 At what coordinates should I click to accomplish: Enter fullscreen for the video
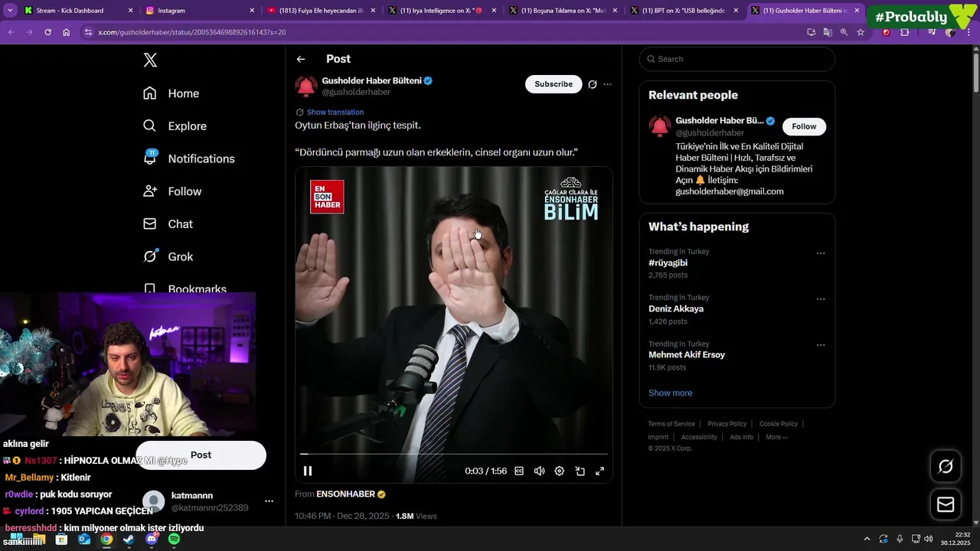pyautogui.click(x=599, y=471)
